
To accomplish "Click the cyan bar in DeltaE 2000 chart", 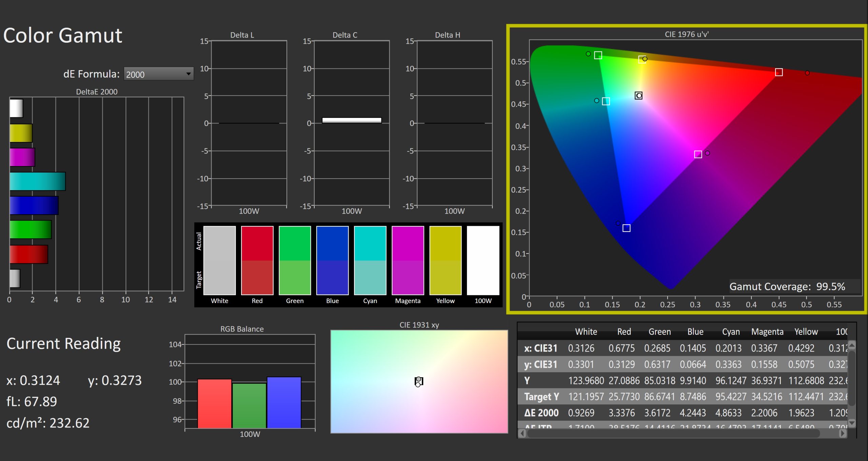I will pyautogui.click(x=37, y=181).
